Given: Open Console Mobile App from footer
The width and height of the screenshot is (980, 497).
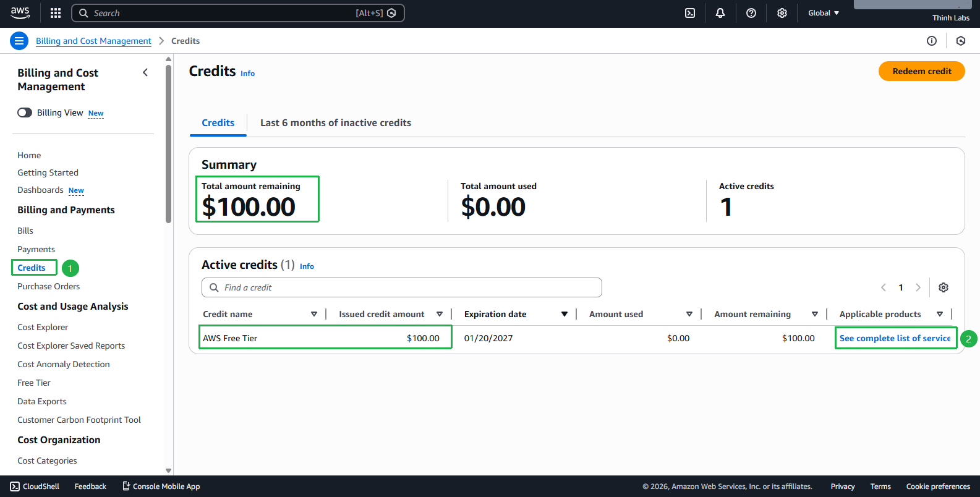Looking at the screenshot, I should click(x=161, y=486).
